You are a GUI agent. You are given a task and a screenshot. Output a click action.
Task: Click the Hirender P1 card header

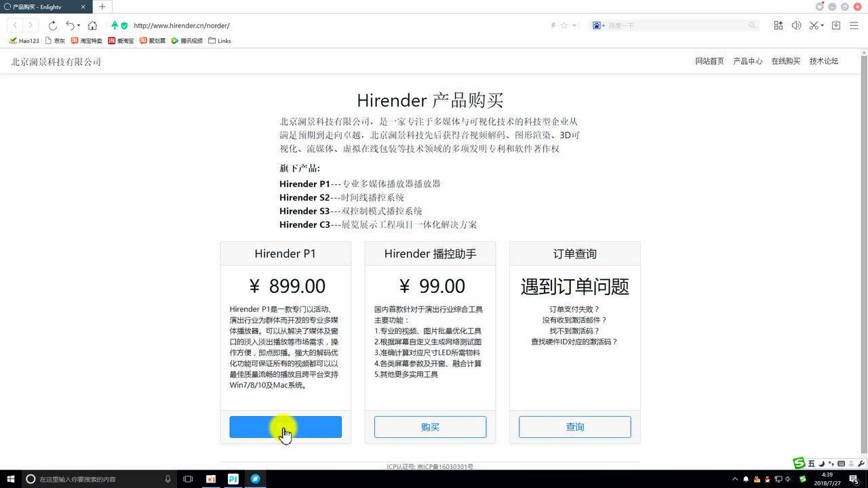click(285, 253)
